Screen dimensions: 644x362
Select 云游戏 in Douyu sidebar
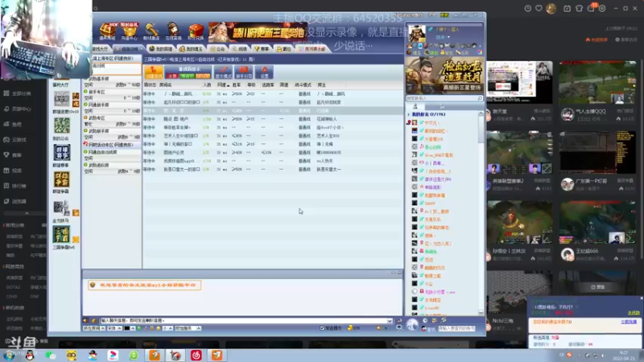pyautogui.click(x=15, y=140)
